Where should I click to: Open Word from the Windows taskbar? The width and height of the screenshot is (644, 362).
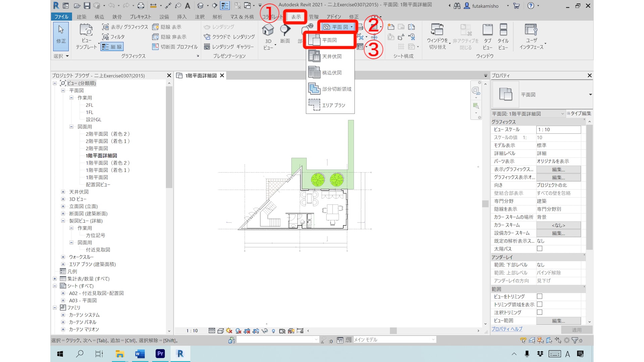point(140,354)
